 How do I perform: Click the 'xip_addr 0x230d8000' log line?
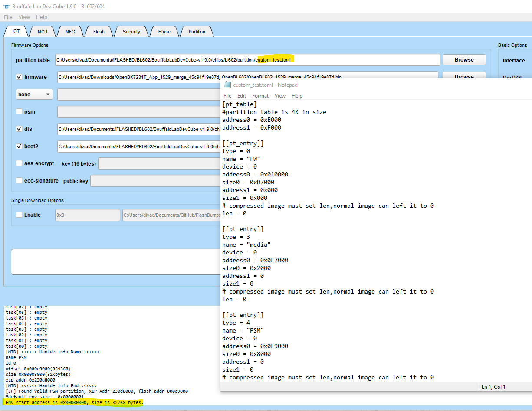pyautogui.click(x=30, y=380)
